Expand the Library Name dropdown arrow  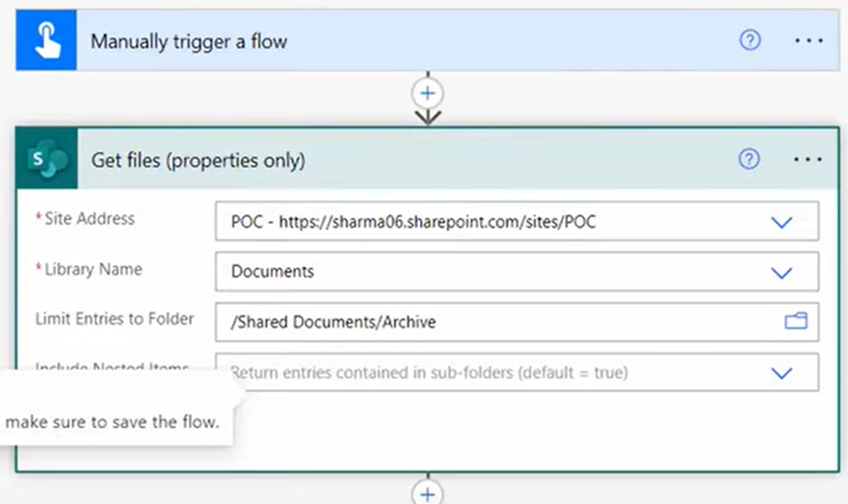(782, 272)
